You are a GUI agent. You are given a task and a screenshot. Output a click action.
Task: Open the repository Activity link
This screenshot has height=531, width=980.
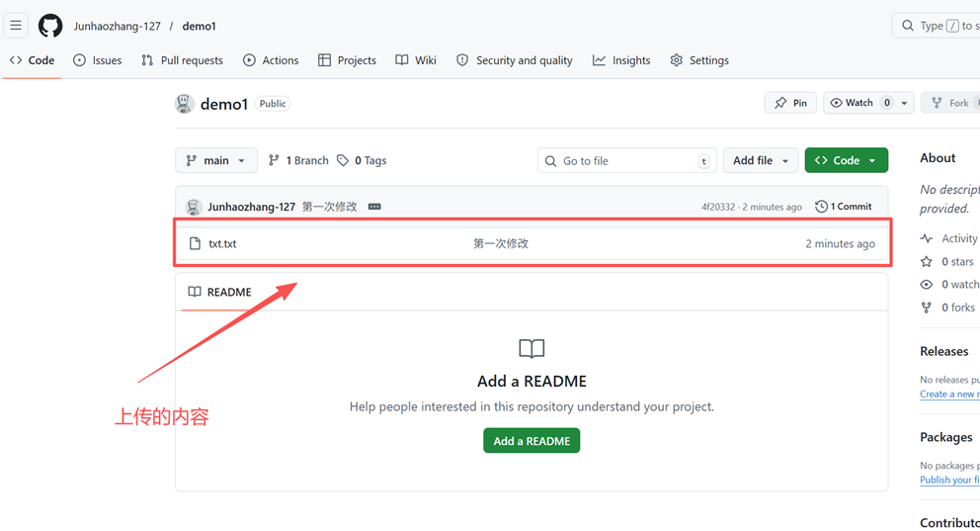pyautogui.click(x=950, y=238)
